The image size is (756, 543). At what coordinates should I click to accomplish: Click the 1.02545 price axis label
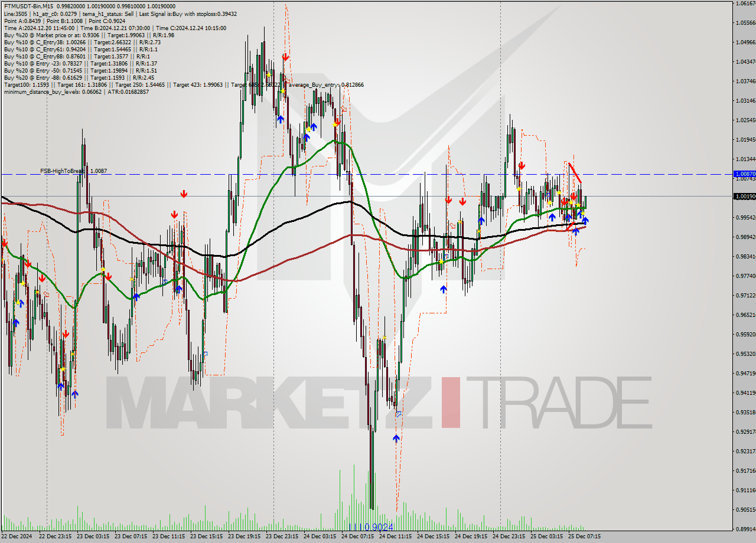coord(745,120)
